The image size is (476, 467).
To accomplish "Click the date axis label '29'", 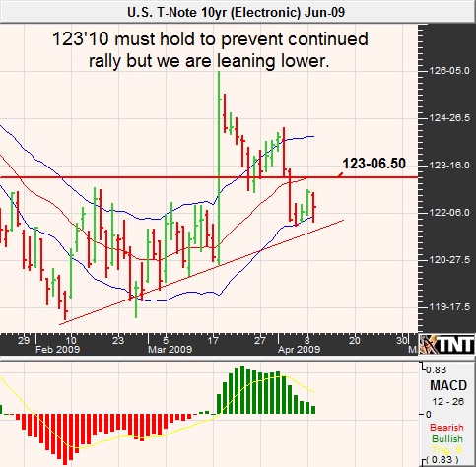I will pos(24,340).
